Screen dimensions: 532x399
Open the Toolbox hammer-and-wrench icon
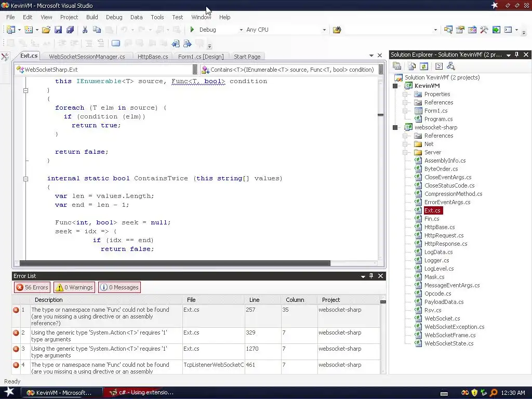pyautogui.click(x=484, y=30)
